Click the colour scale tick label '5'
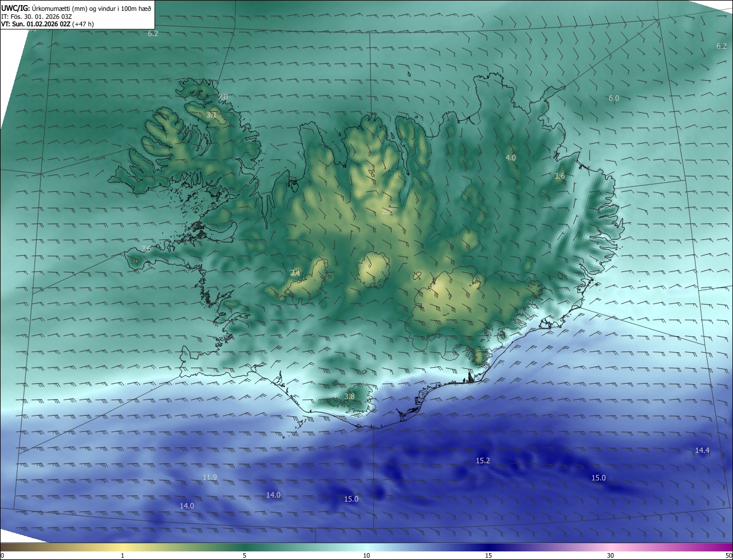The image size is (733, 560). 245,555
